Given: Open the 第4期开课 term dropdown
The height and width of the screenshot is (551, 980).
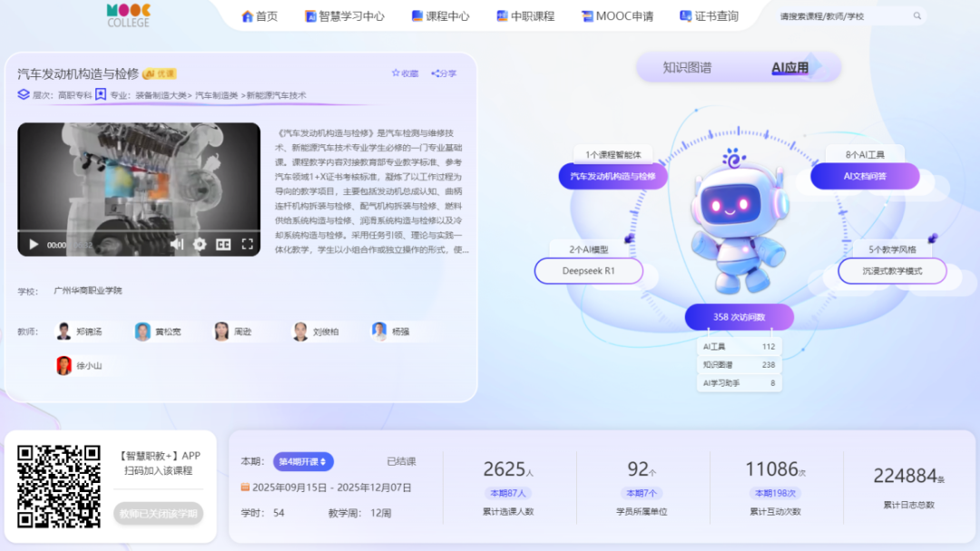Looking at the screenshot, I should tap(303, 461).
